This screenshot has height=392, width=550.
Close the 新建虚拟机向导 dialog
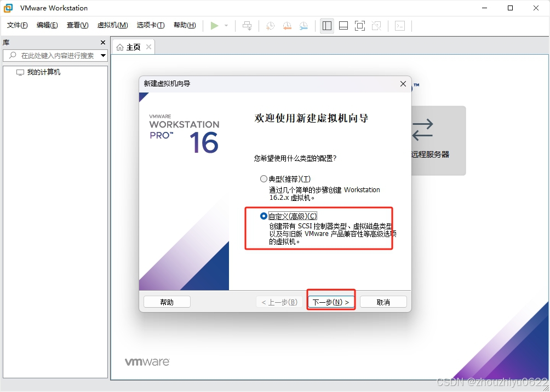coord(403,84)
